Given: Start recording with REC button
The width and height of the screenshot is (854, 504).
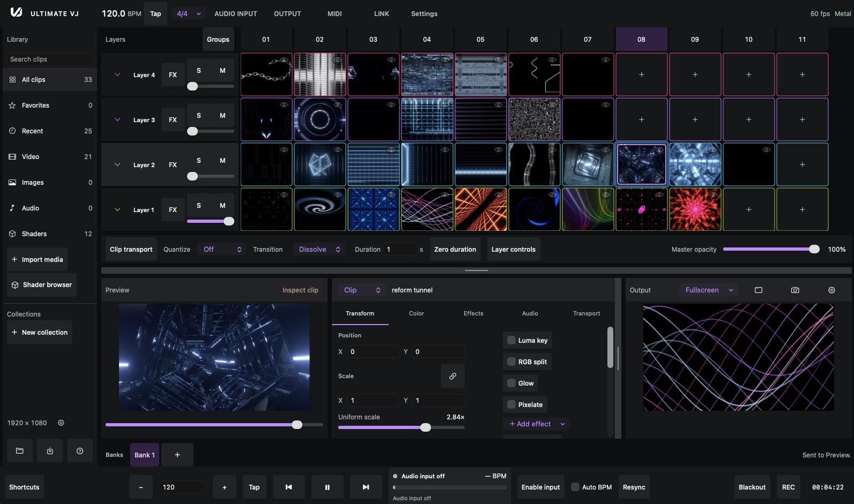Looking at the screenshot, I should click(789, 487).
